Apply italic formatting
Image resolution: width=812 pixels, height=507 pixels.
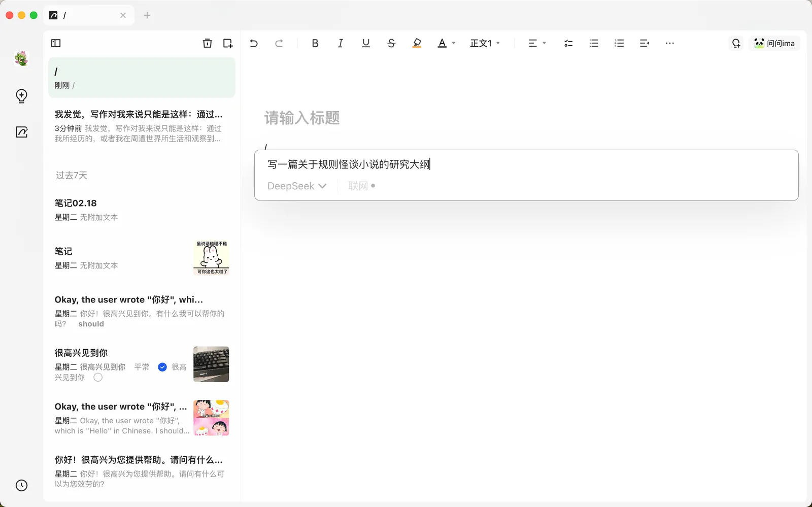(x=341, y=43)
